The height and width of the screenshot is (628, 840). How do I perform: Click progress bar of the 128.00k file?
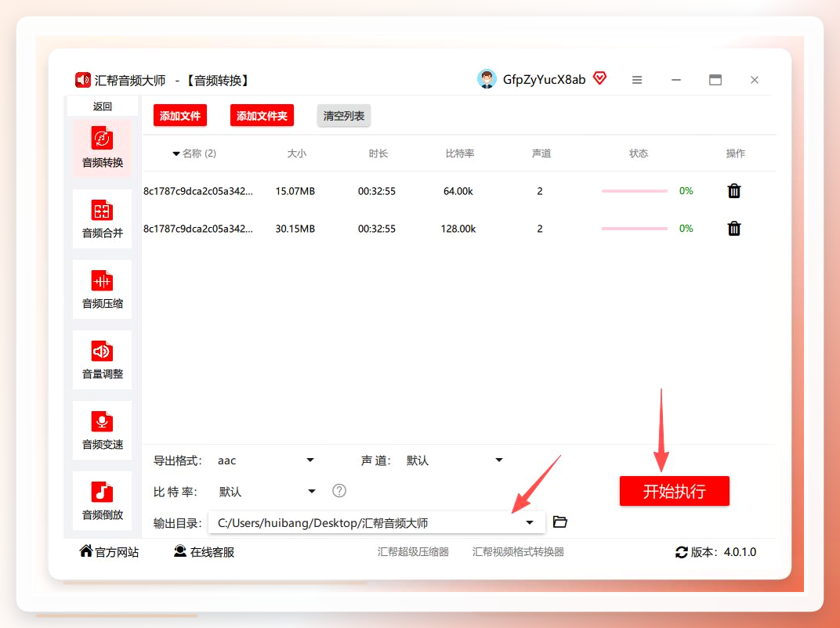[x=634, y=229]
